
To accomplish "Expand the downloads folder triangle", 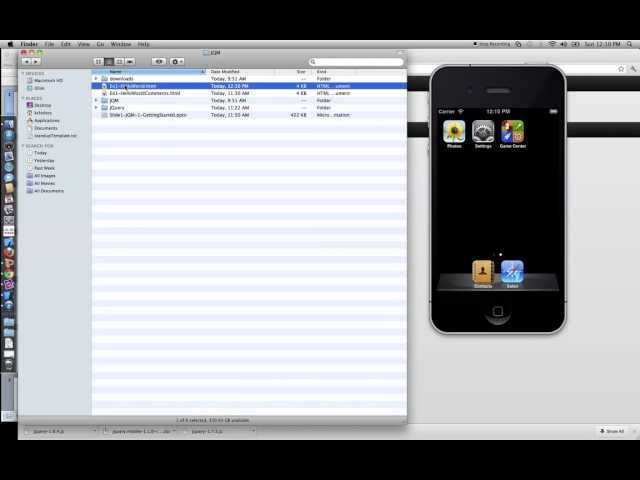I will coord(96,78).
